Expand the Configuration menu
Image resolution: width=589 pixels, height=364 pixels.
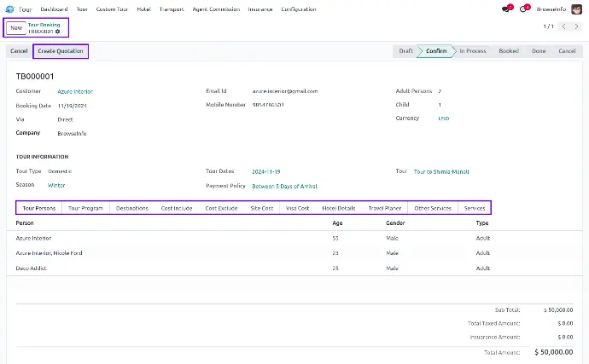[x=298, y=9]
